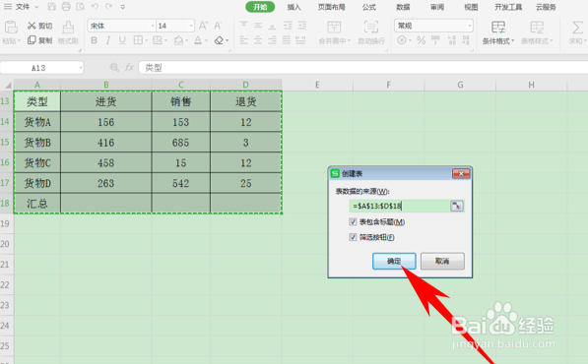Click the thousands separator 000 icon
Screen dimensions: 588x364
(435, 40)
